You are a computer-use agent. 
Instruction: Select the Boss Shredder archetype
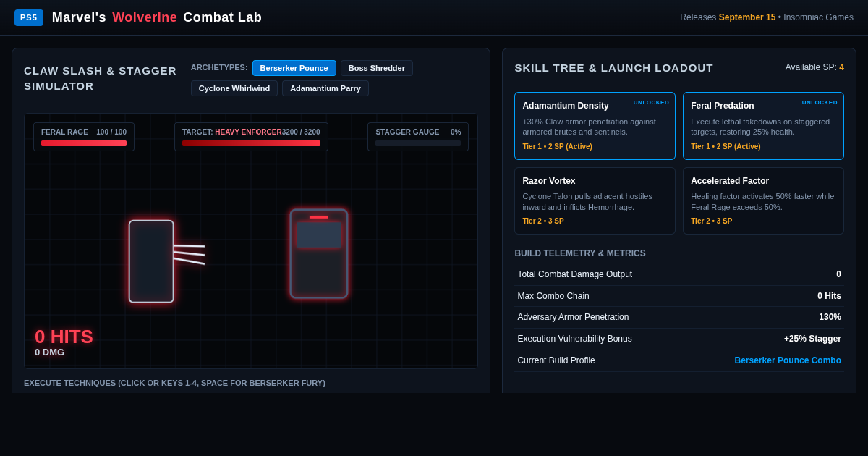click(377, 68)
